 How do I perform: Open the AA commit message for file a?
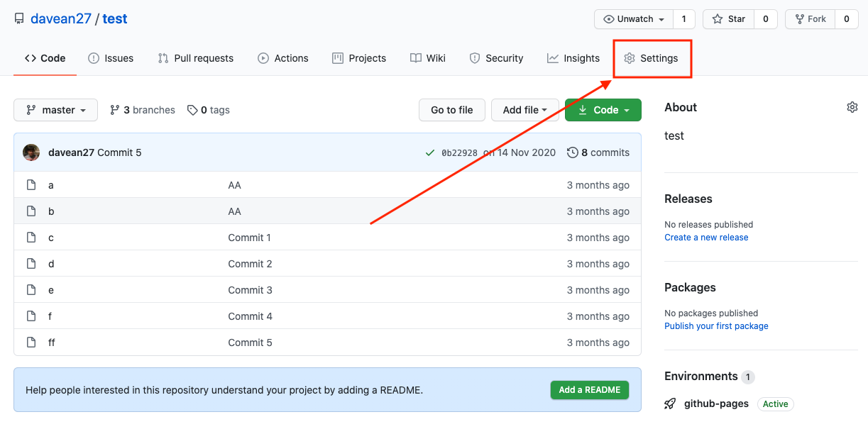click(235, 185)
